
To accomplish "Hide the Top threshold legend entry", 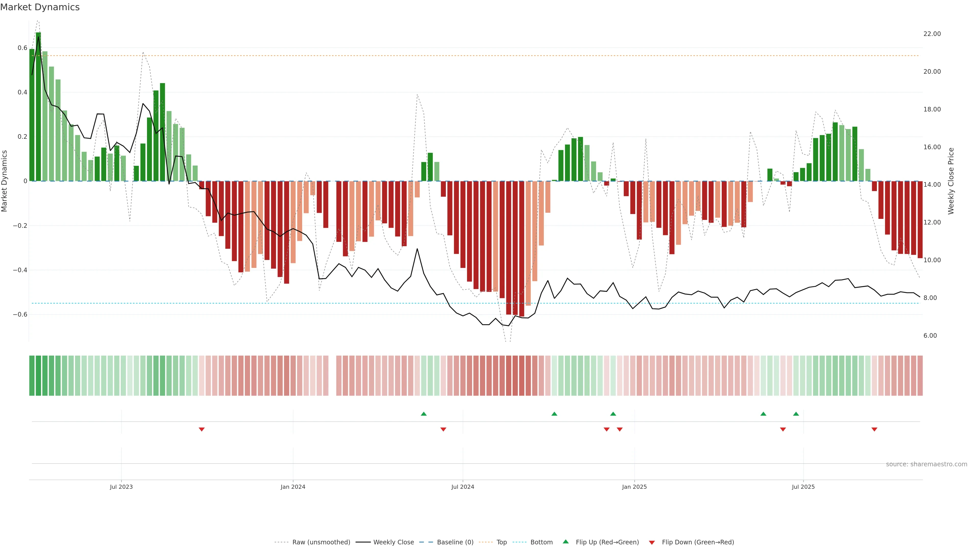I will 501,542.
